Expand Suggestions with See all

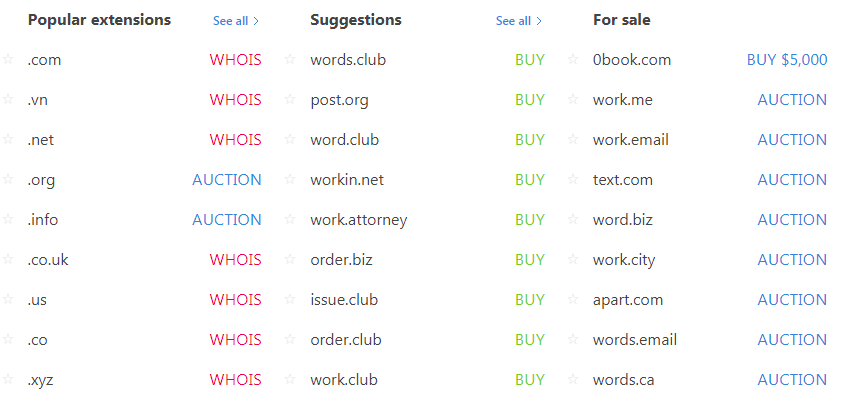pyautogui.click(x=518, y=21)
